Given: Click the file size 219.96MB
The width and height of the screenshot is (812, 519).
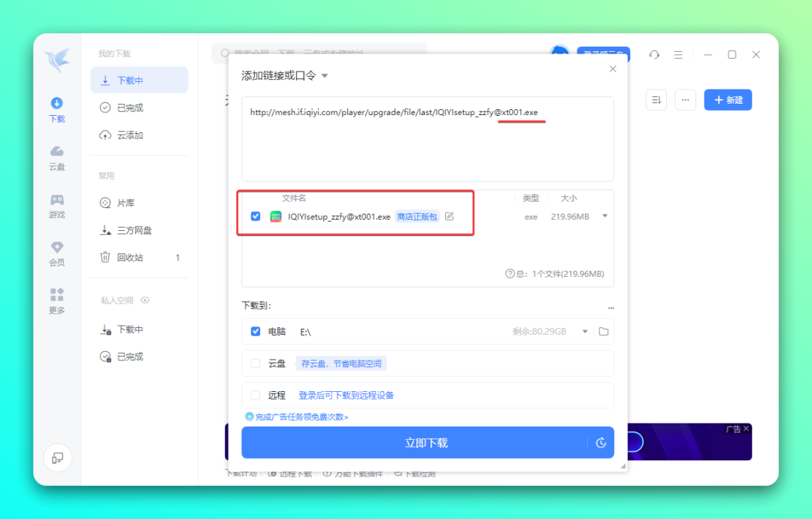Looking at the screenshot, I should [x=570, y=217].
